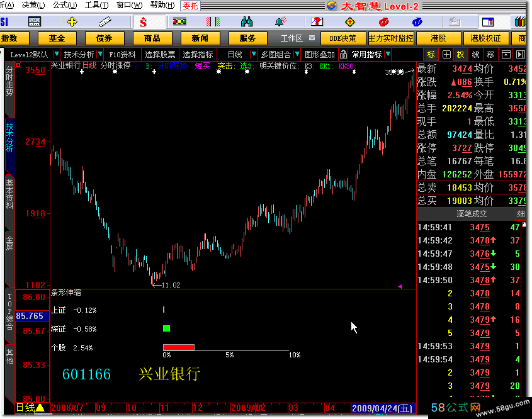Pick the ruler measurement tool
Screen dimensions: 532x419
pos(105,22)
